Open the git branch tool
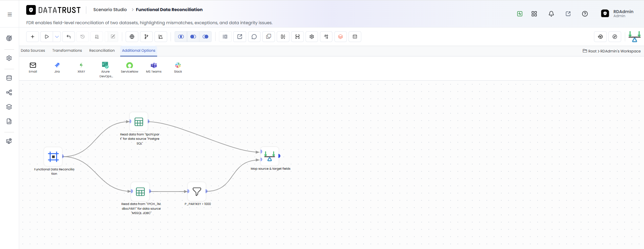 tap(146, 37)
